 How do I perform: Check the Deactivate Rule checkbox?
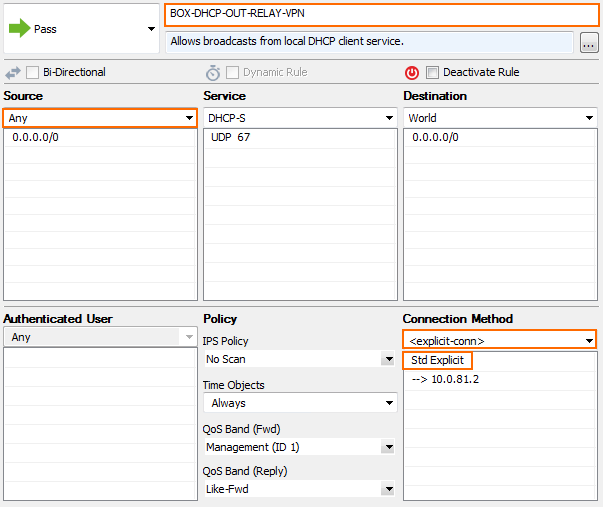pyautogui.click(x=432, y=72)
